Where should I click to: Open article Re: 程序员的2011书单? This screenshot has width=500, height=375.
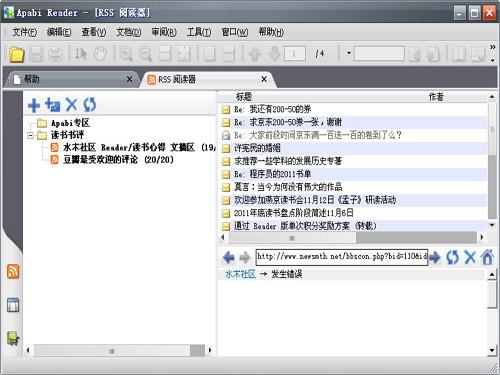click(x=353, y=174)
